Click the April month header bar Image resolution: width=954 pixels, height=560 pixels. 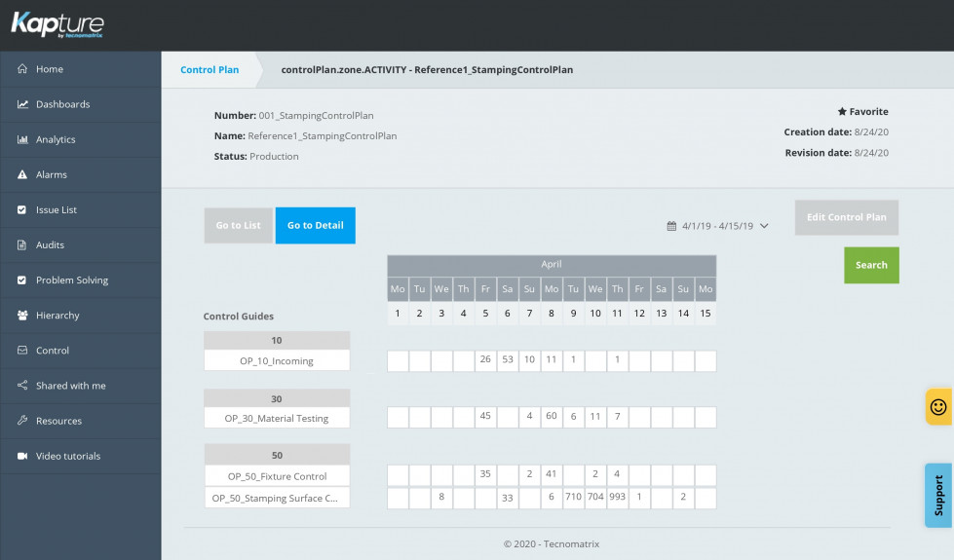coord(552,265)
